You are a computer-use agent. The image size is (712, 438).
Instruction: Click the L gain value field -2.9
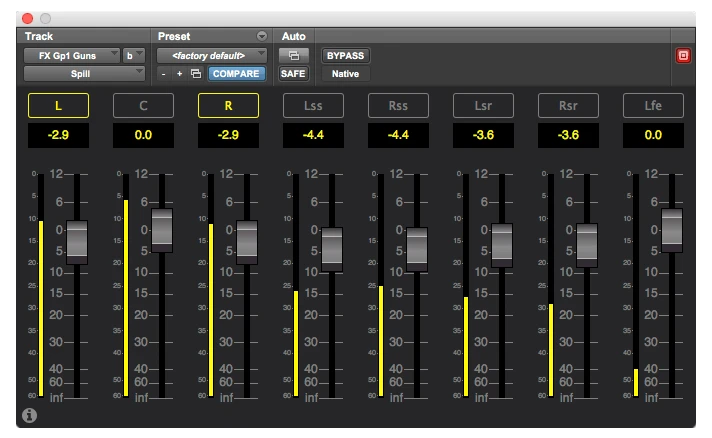click(59, 135)
